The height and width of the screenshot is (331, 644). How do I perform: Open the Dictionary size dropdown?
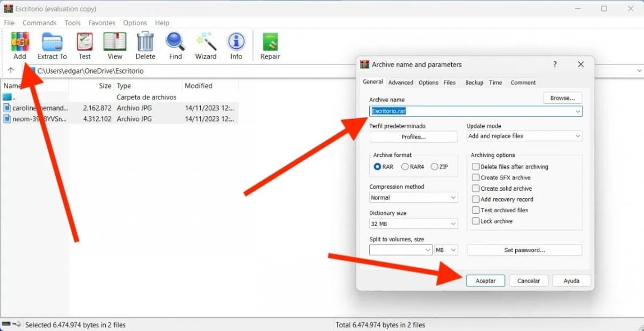[x=413, y=224]
